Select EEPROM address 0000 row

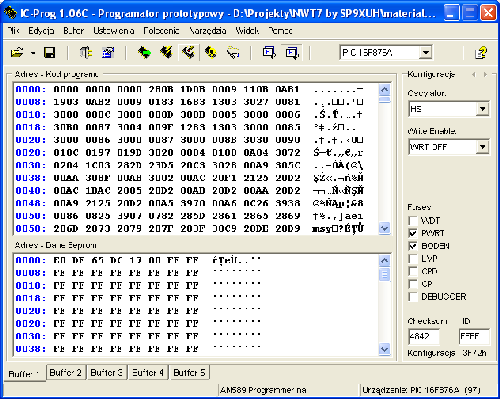(138, 260)
